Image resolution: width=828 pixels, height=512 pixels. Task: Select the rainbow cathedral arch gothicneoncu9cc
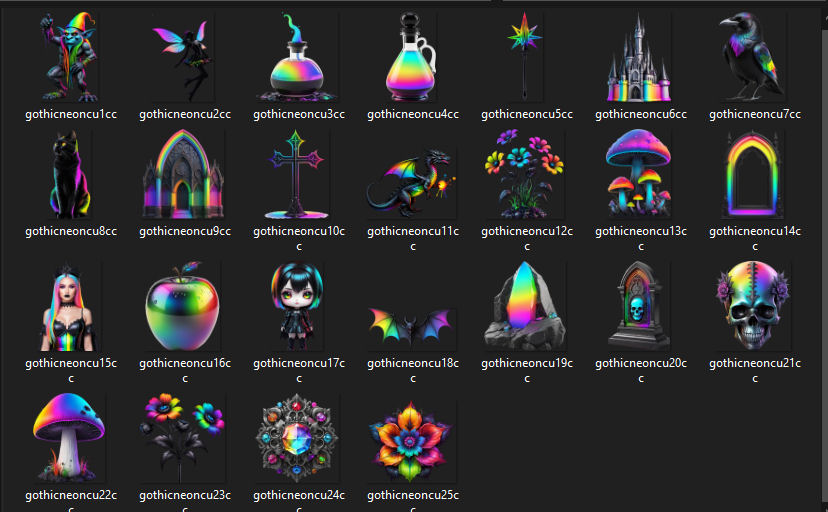coord(183,174)
